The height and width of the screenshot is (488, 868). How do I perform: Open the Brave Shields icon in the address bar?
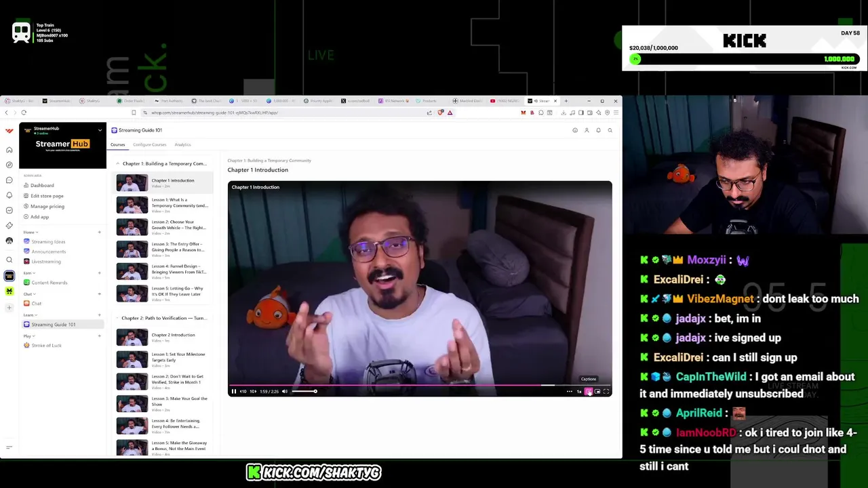(x=440, y=113)
